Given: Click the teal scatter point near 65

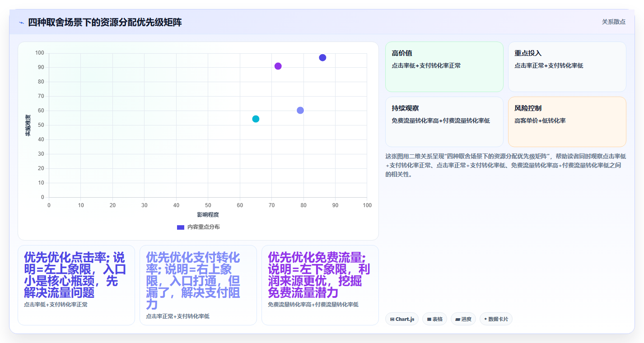Looking at the screenshot, I should (x=256, y=119).
